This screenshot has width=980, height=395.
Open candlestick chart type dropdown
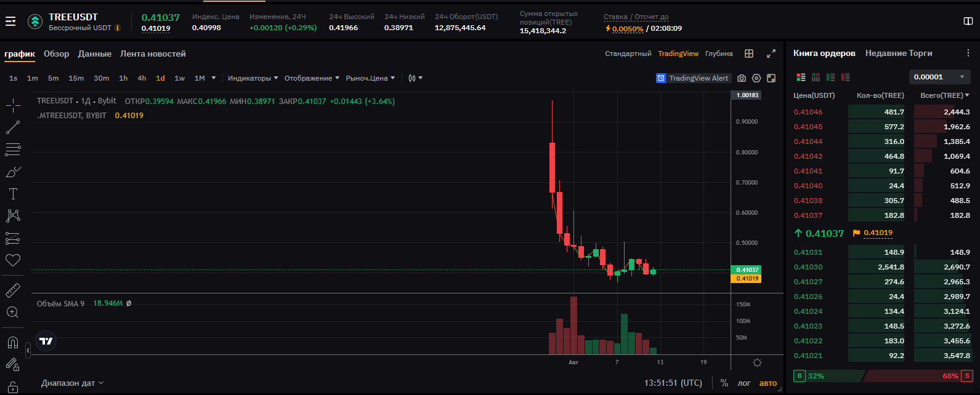click(x=415, y=78)
